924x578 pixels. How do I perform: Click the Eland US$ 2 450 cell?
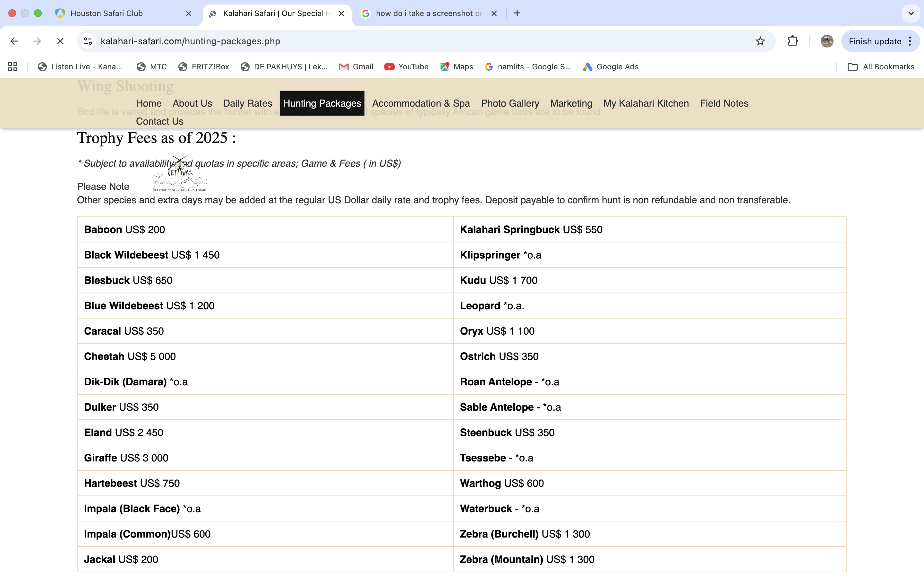coord(265,432)
